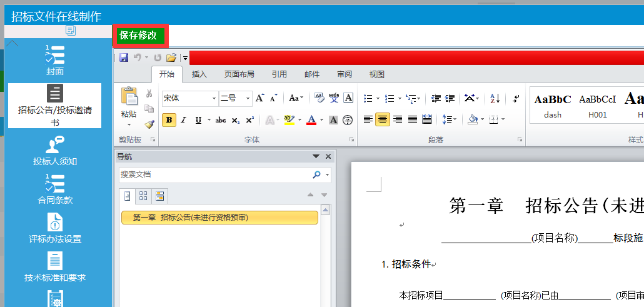Apply the red font color
644x307 pixels.
point(311,120)
